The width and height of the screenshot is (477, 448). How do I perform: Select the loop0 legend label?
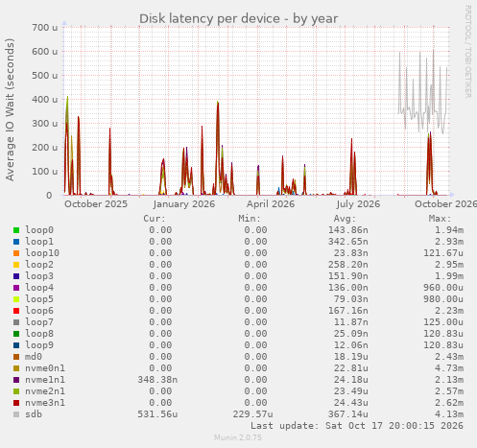[x=39, y=230]
